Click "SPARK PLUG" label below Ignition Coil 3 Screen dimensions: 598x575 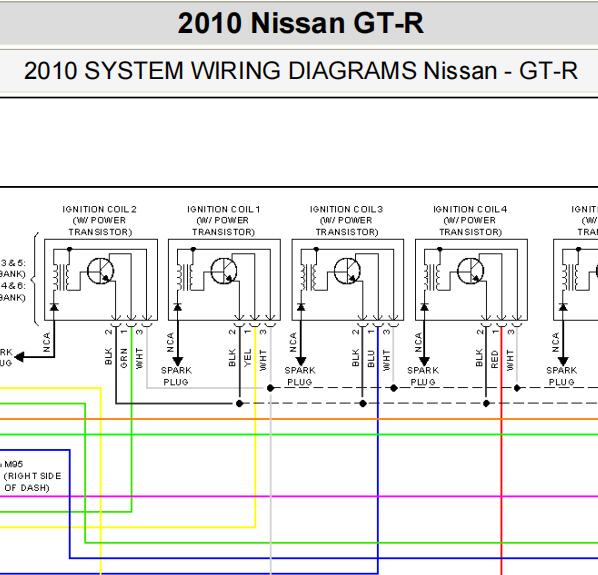click(300, 376)
